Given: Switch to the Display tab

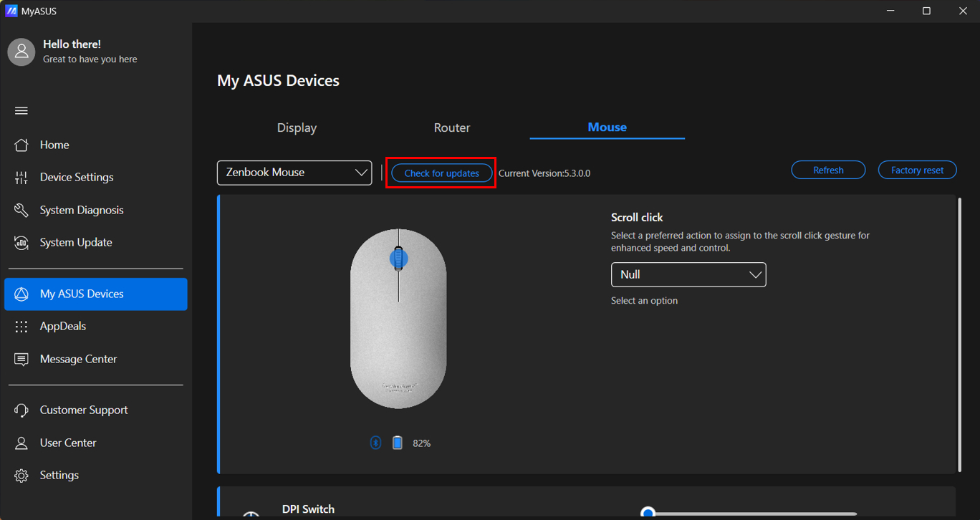Looking at the screenshot, I should click(x=297, y=127).
